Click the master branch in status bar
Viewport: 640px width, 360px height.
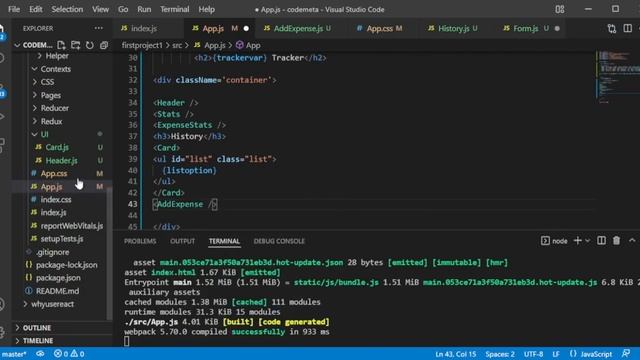[14, 354]
